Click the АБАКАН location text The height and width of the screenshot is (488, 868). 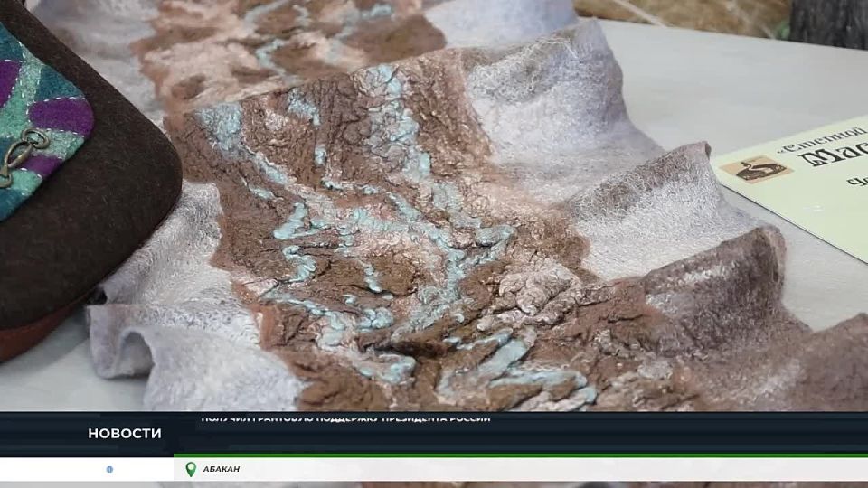(x=222, y=469)
